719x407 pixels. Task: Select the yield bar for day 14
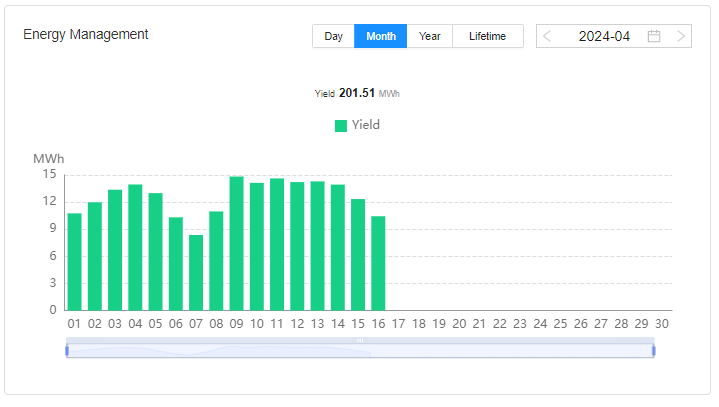[x=338, y=247]
